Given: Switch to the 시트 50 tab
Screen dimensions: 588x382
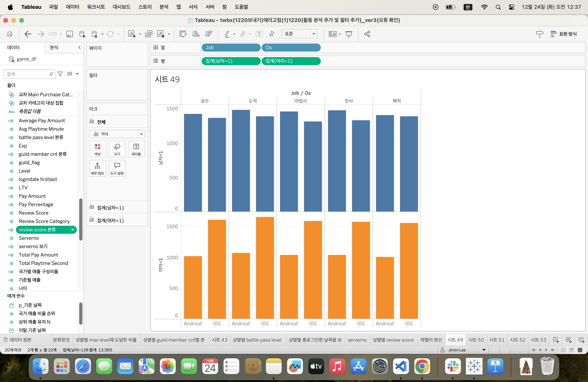Looking at the screenshot, I should (476, 340).
